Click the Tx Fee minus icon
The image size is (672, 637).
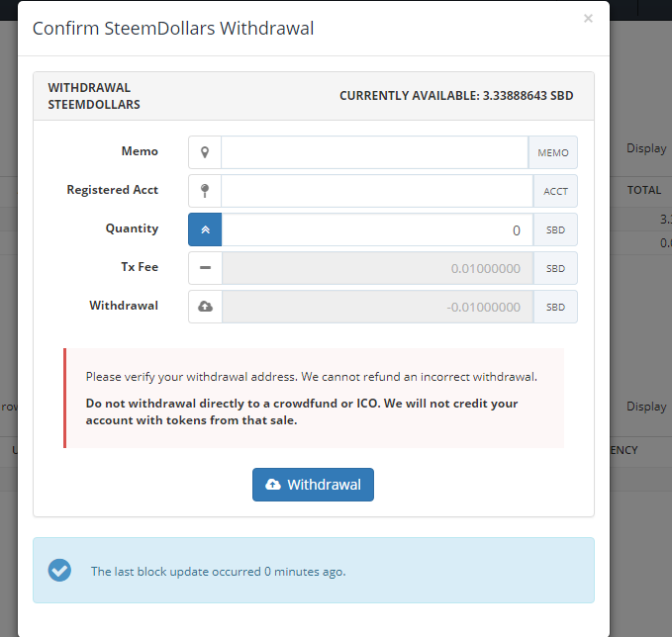205,268
